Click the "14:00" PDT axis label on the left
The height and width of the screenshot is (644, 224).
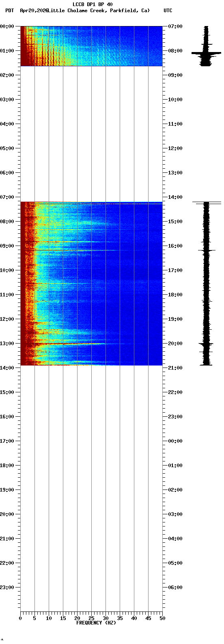7,368
